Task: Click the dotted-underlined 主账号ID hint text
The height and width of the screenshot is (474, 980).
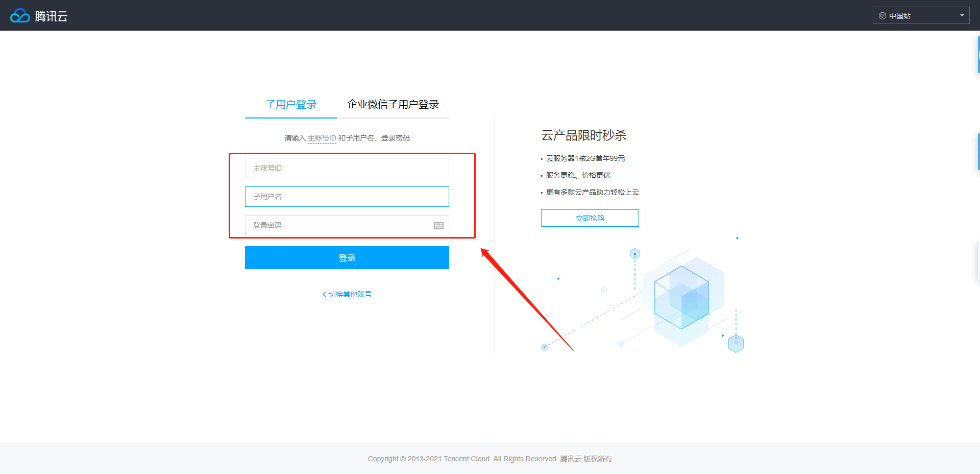Action: [322, 138]
